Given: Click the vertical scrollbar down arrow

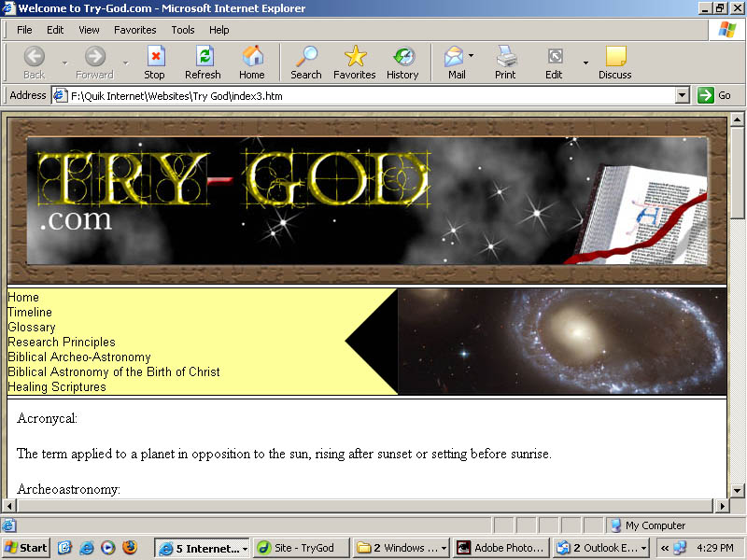Looking at the screenshot, I should pos(738,490).
